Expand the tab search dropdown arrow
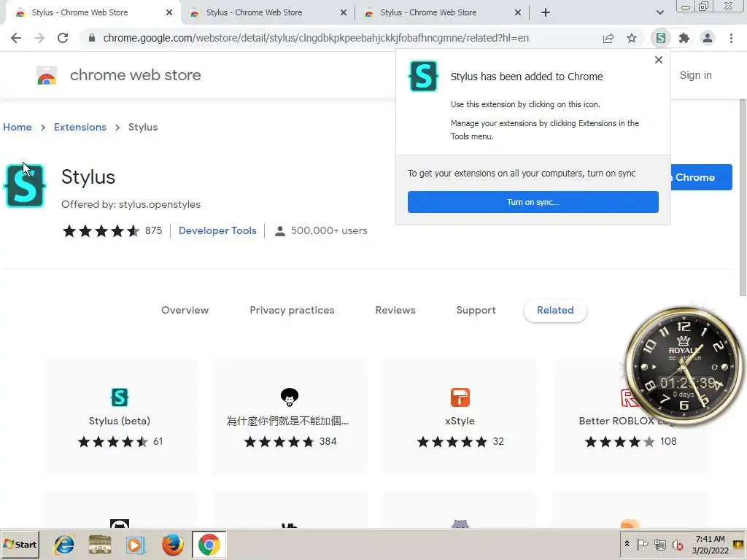Image resolution: width=747 pixels, height=560 pixels. pos(659,12)
